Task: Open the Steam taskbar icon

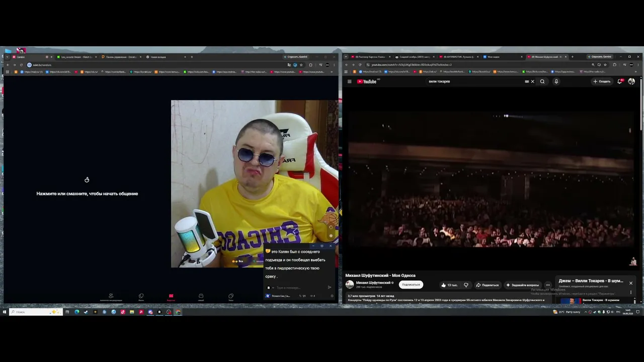Action: (x=86, y=312)
